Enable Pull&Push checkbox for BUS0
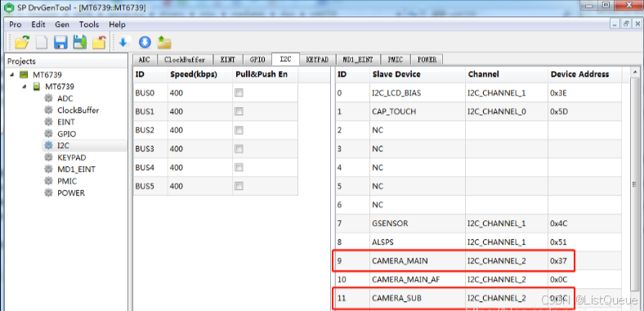 click(x=239, y=93)
